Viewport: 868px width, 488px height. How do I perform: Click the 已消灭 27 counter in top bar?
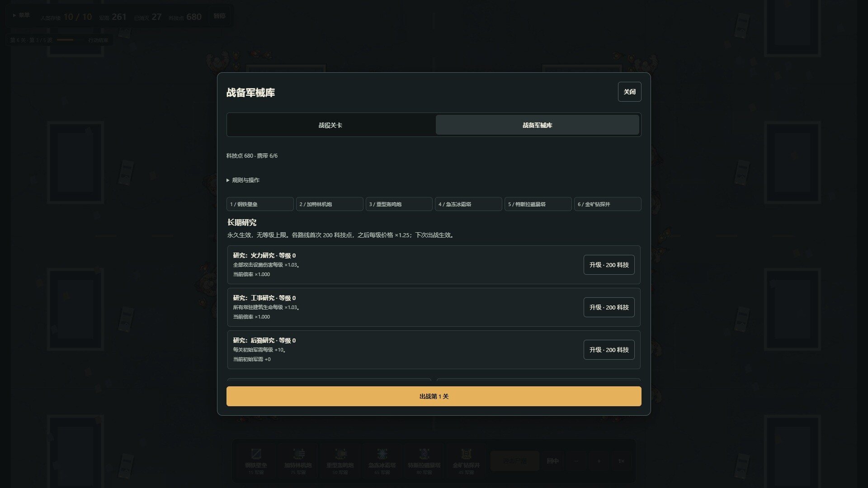(148, 17)
